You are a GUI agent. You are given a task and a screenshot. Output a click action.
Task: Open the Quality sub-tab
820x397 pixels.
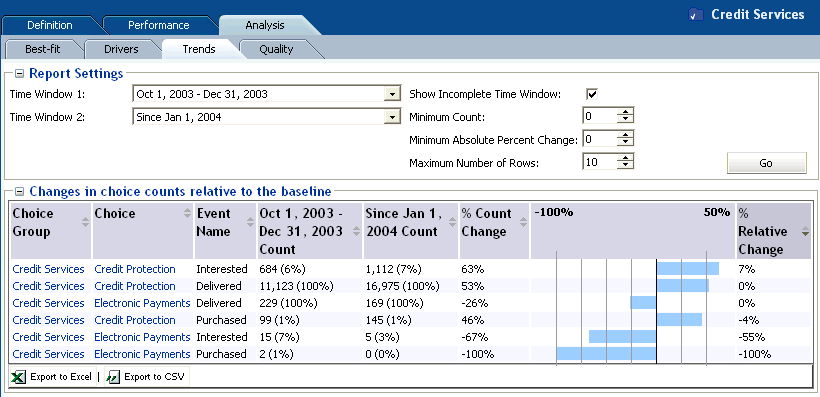(x=276, y=49)
